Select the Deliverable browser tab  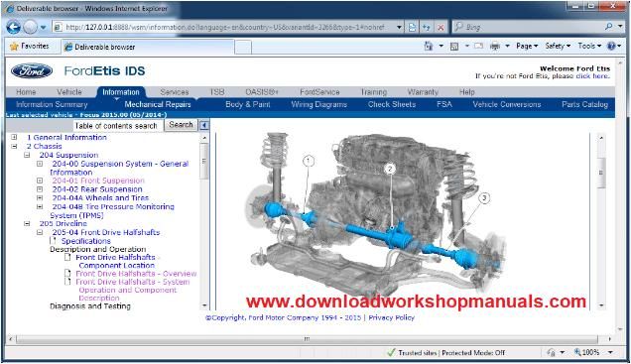click(147, 47)
